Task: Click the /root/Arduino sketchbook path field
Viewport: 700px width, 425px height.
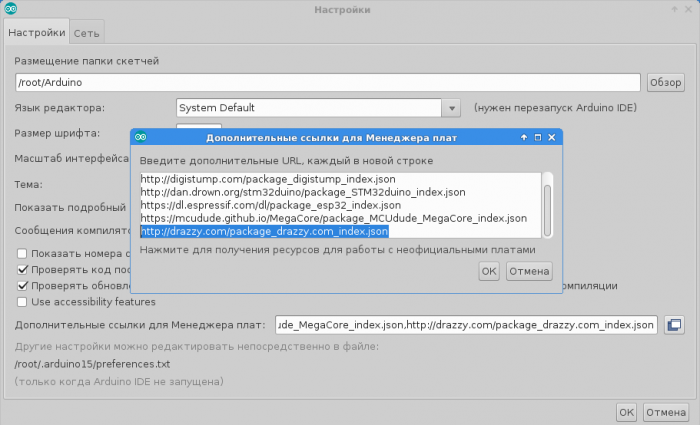Action: click(327, 83)
